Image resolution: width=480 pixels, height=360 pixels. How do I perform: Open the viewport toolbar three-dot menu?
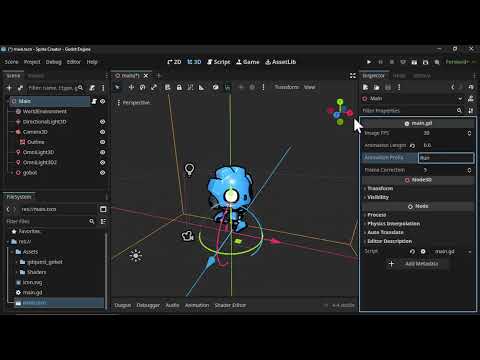click(263, 87)
